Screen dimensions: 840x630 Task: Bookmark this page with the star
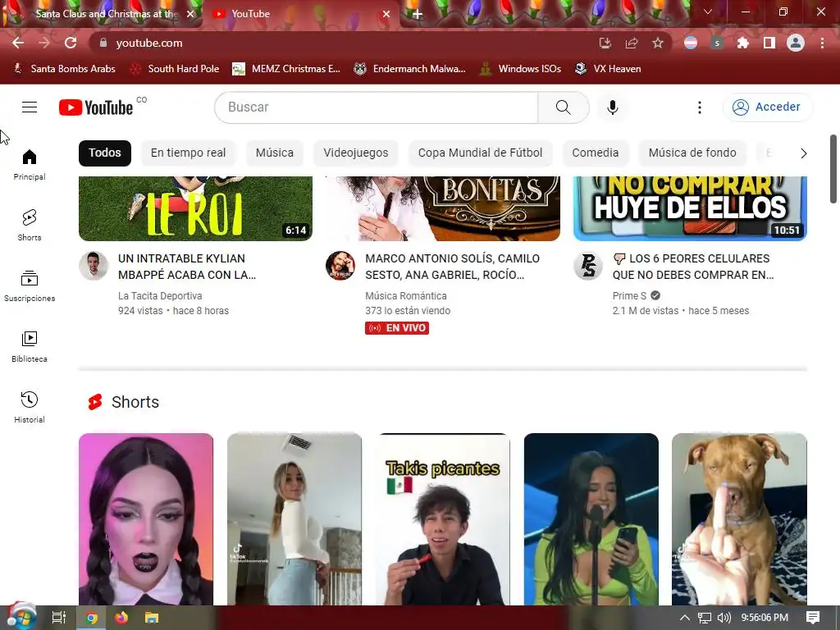coord(658,43)
